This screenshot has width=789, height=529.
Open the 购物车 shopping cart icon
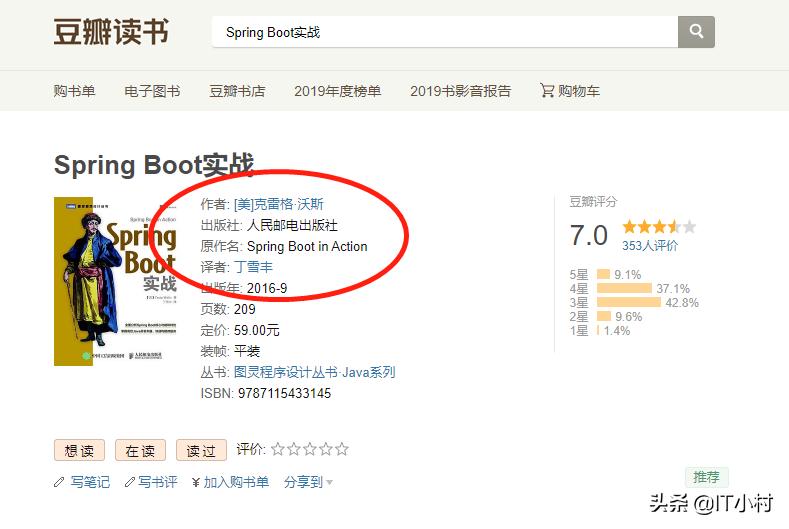[x=546, y=90]
